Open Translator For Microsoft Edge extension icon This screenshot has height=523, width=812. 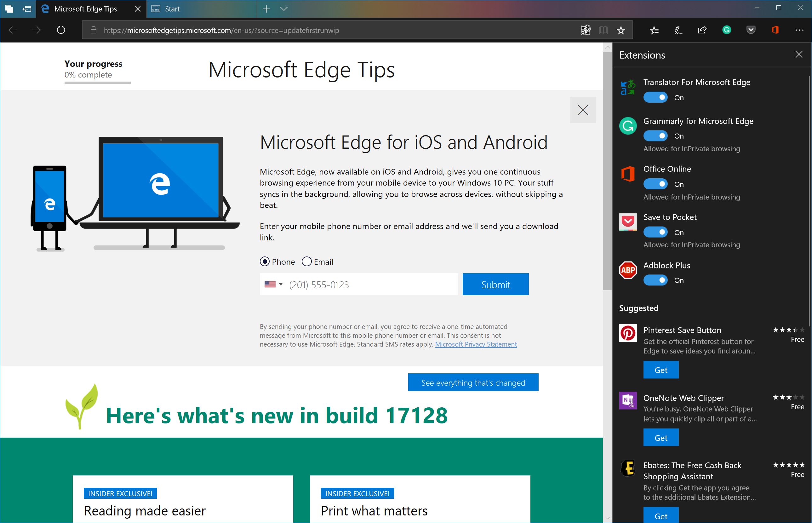pos(628,88)
